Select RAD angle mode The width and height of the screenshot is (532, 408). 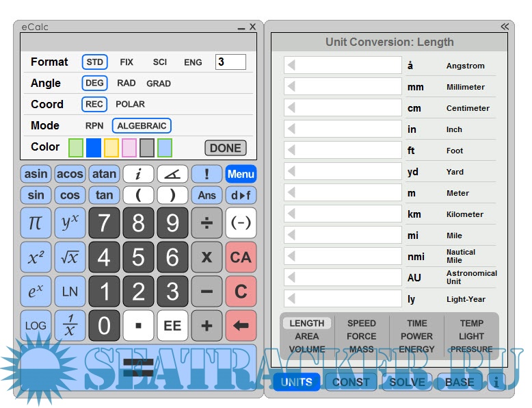(127, 83)
